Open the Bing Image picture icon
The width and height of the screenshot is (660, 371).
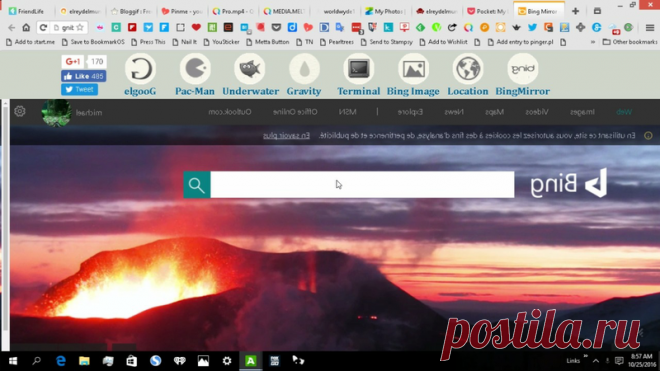coord(413,69)
